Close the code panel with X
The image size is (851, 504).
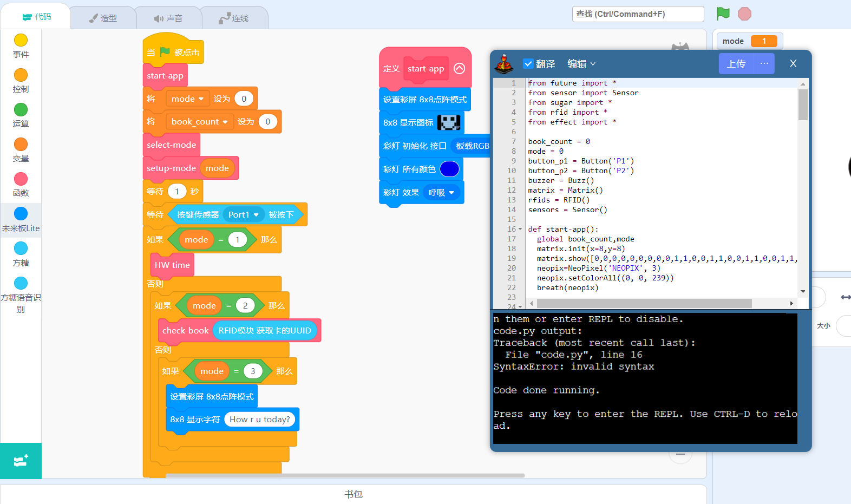(x=793, y=64)
